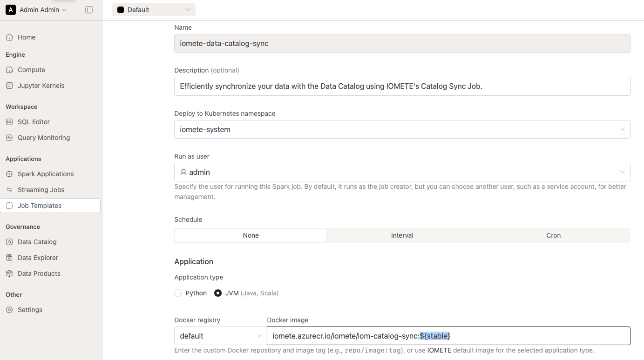644x360 pixels.
Task: Open Settings page
Action: pos(50,310)
